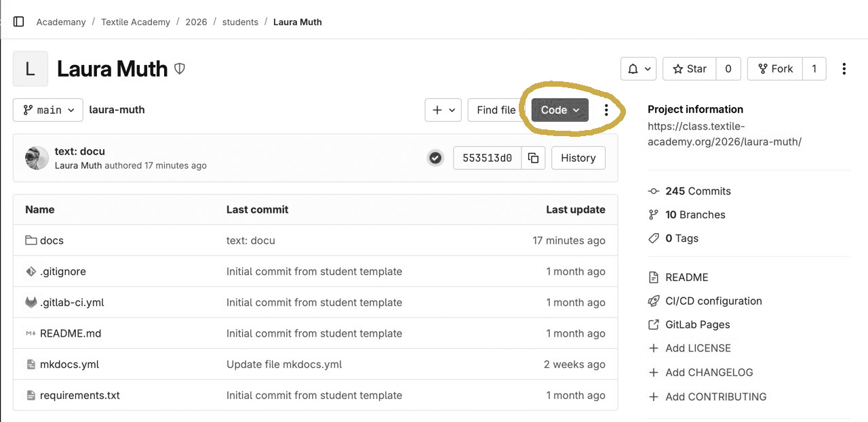Open project actions kebab menu near Fork
Image resolution: width=868 pixels, height=422 pixels.
click(844, 68)
